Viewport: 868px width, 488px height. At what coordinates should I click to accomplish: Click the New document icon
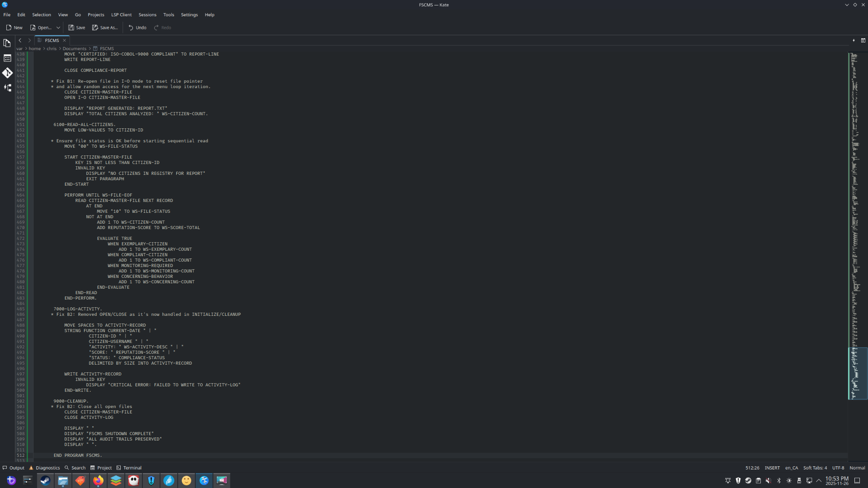point(9,28)
